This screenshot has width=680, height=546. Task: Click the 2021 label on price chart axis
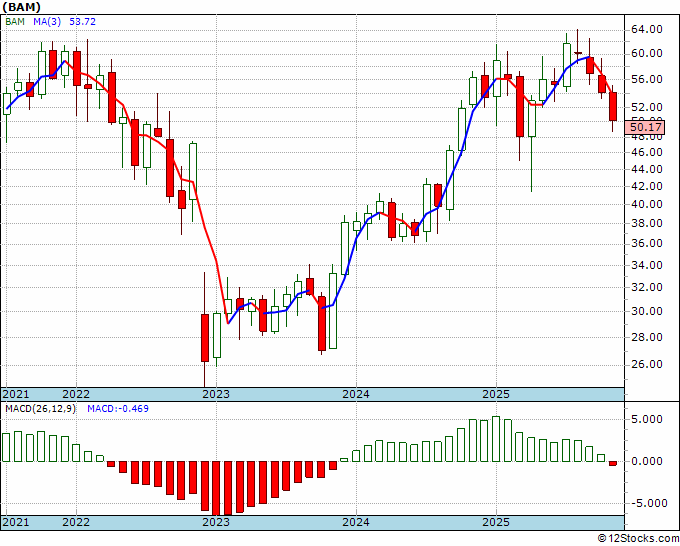click(x=16, y=394)
